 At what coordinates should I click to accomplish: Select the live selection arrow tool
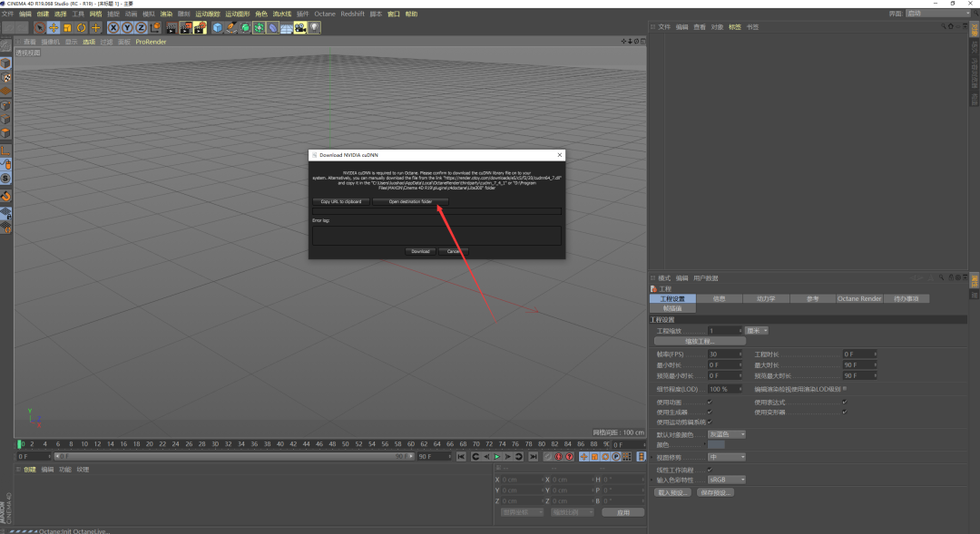click(39, 27)
